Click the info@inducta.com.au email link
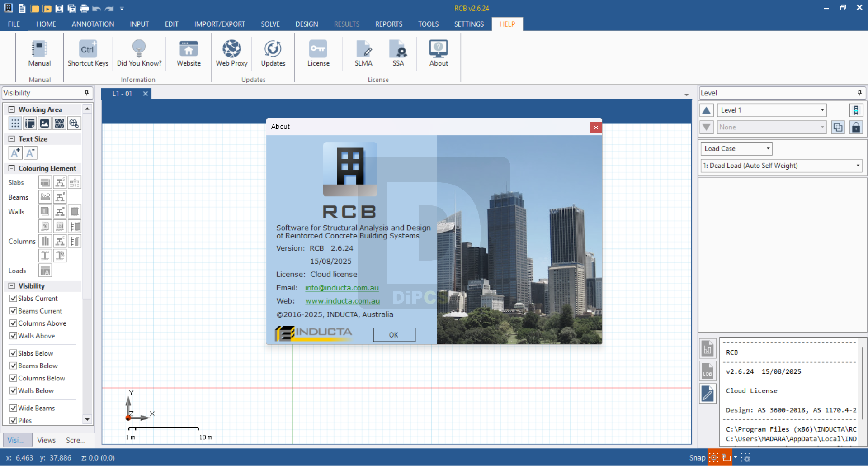This screenshot has width=868, height=466. coord(342,288)
